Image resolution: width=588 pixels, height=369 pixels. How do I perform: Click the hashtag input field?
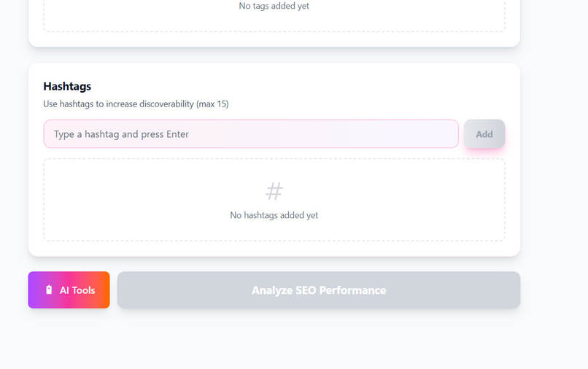coord(251,134)
